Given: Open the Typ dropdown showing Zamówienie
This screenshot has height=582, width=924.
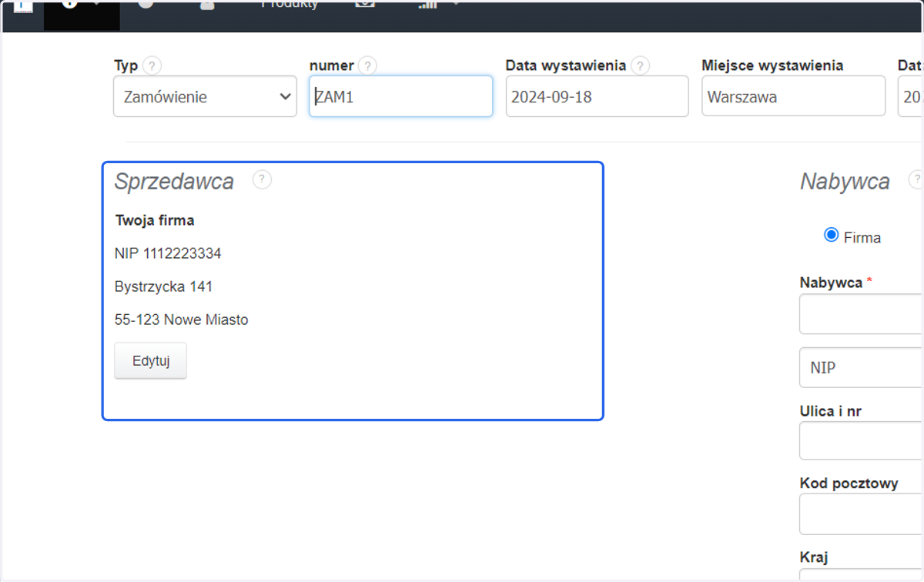Looking at the screenshot, I should (205, 96).
